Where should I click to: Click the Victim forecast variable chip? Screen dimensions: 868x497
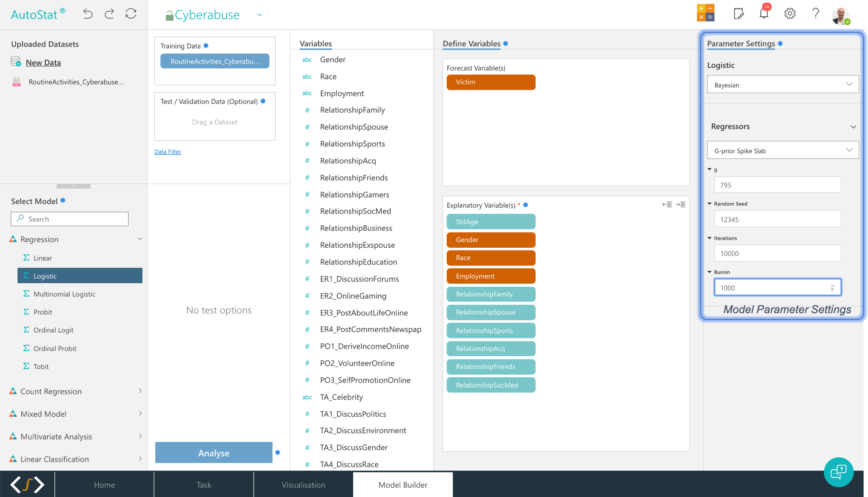pyautogui.click(x=491, y=82)
